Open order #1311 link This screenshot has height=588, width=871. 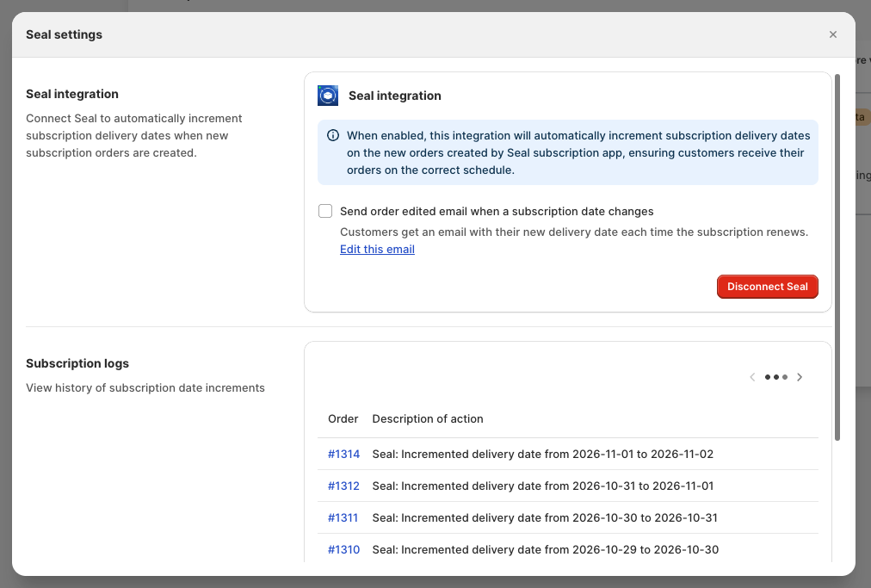(x=343, y=518)
